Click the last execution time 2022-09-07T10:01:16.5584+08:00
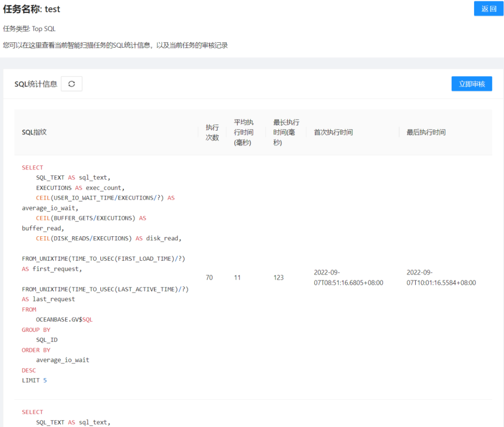Viewport: 504px width, 427px height. pos(441,277)
